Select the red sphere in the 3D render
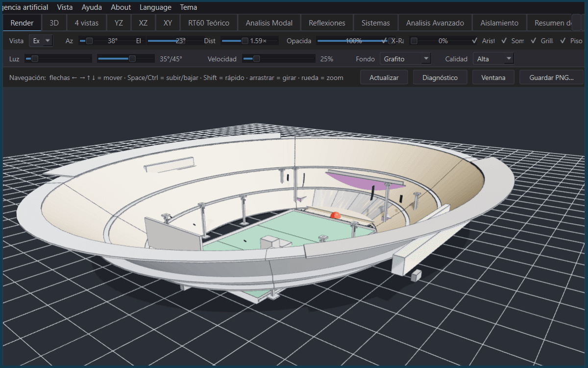588x368 pixels. click(x=336, y=215)
